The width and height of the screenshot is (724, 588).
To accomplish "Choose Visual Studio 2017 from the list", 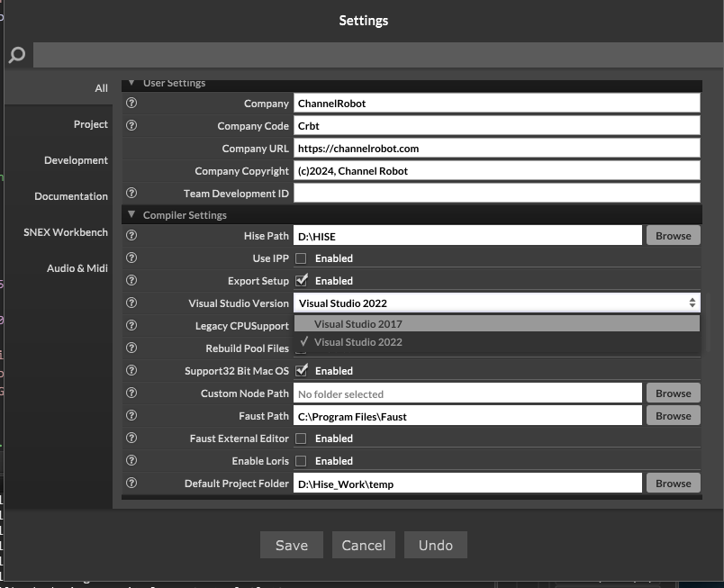I will click(x=358, y=324).
